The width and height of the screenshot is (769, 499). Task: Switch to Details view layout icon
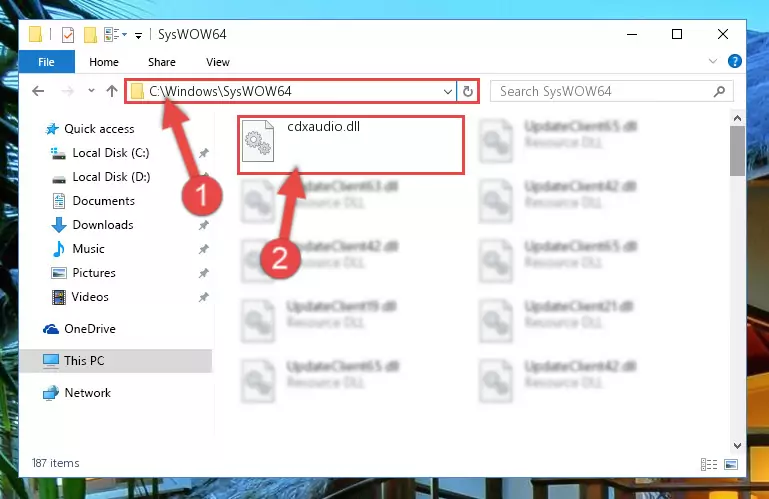(709, 464)
